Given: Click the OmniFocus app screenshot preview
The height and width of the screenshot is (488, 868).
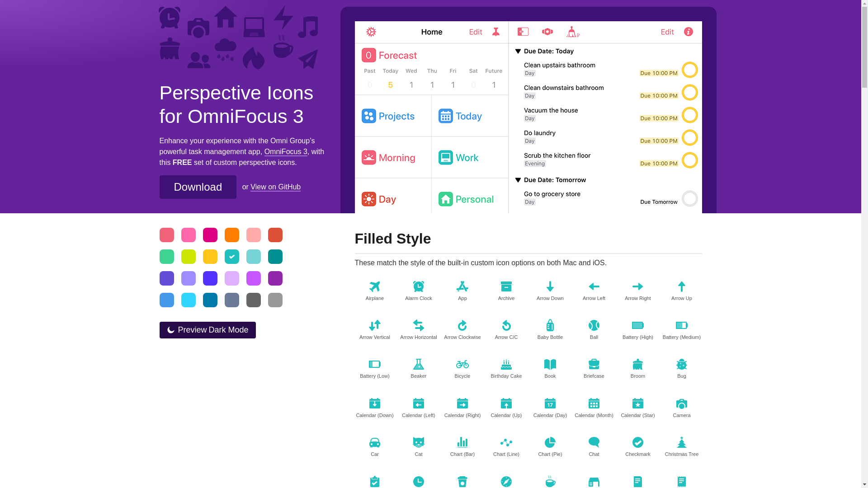Looking at the screenshot, I should point(528,117).
